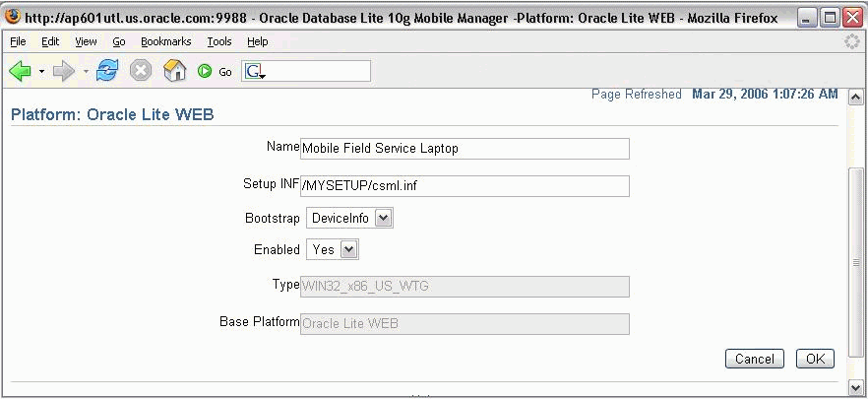This screenshot has width=868, height=399.
Task: Minimize the Firefox window
Action: (808, 19)
